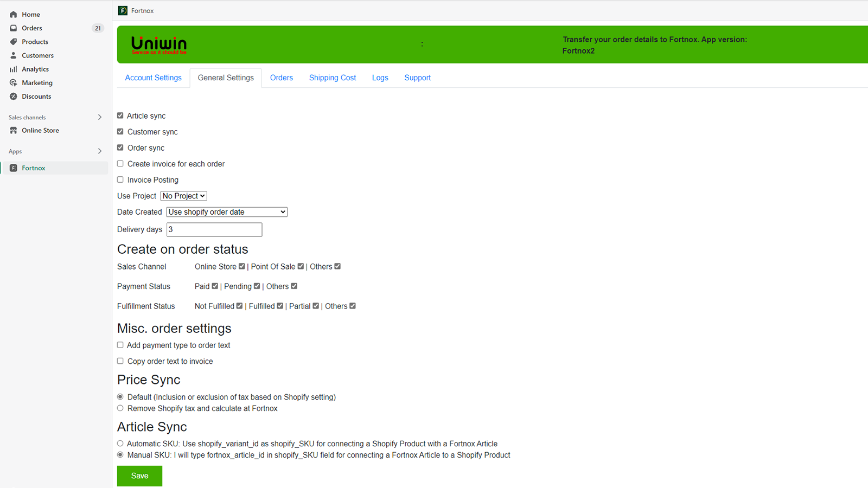
Task: Select Automatic SKU radio option
Action: click(120, 444)
